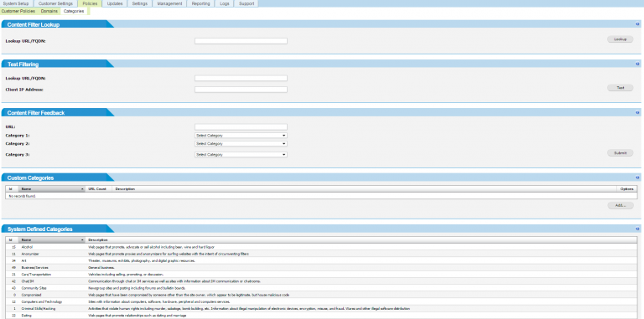Open help for Test Filtering section

(637, 64)
